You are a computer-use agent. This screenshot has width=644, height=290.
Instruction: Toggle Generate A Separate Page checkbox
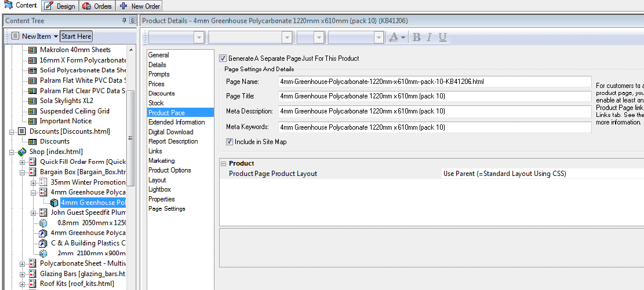223,58
